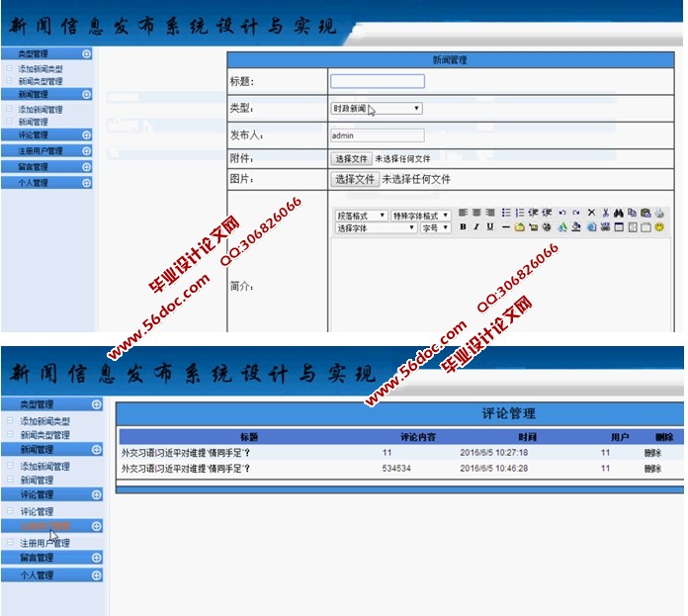Expand 个人管理 plus icon on the news form page
Viewport: 688px width, 616px height.
[x=86, y=183]
